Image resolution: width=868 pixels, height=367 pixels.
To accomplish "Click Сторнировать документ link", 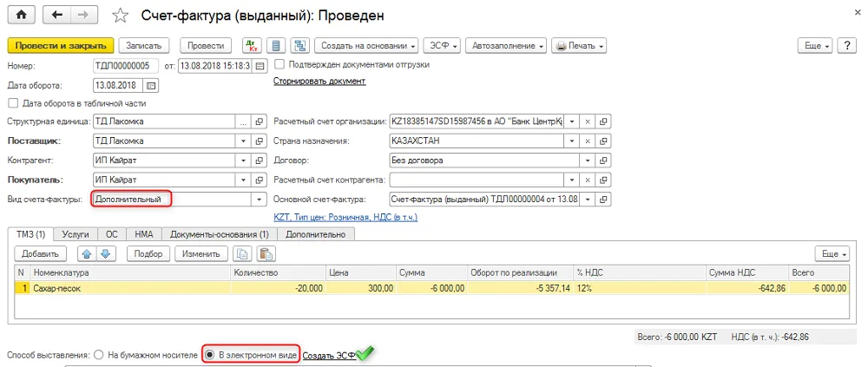I will (319, 82).
